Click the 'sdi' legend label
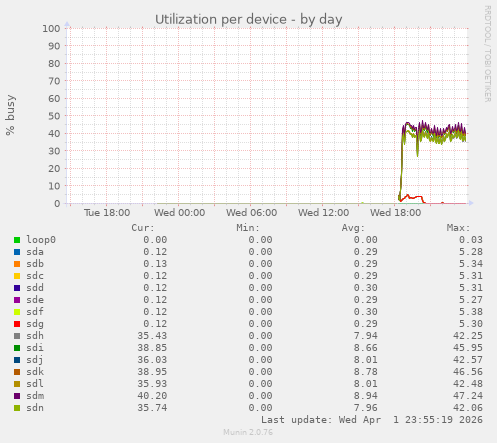This screenshot has width=497, height=443. pyautogui.click(x=35, y=348)
